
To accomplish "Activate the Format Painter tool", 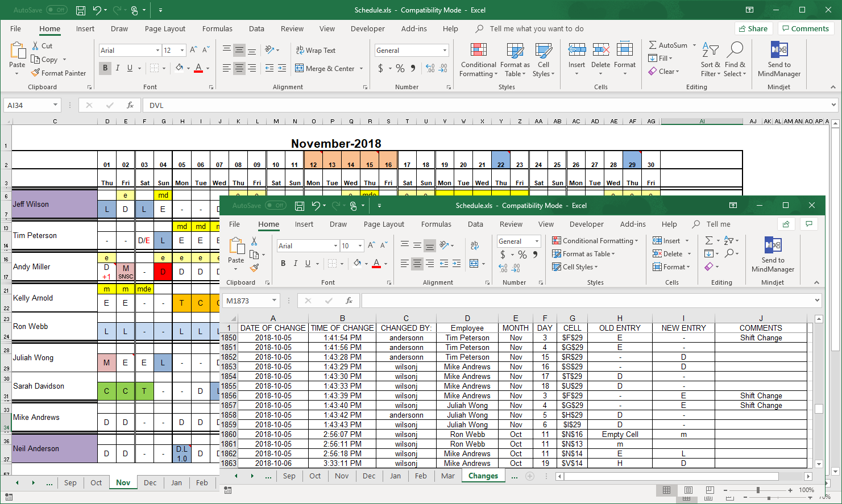I will coord(59,73).
